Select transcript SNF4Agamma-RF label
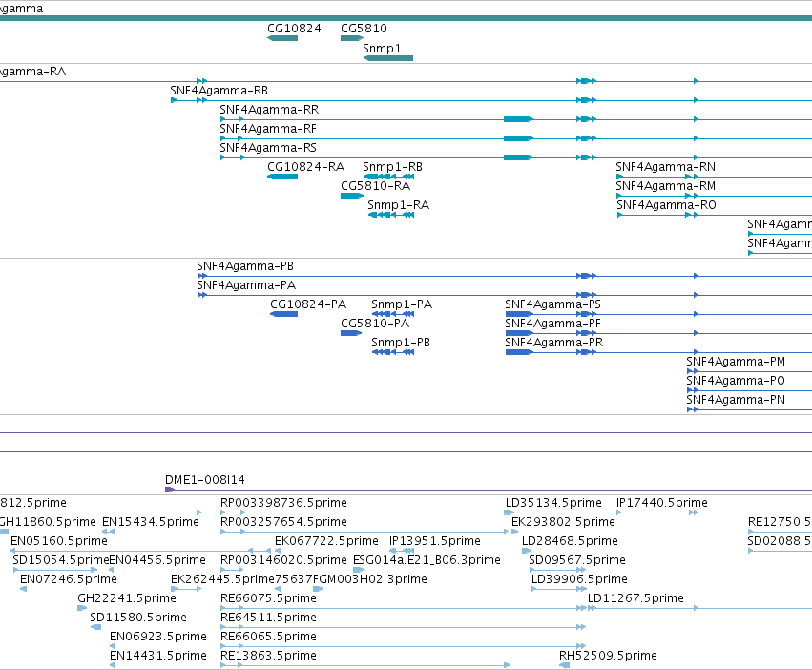812x670 pixels. (x=268, y=129)
